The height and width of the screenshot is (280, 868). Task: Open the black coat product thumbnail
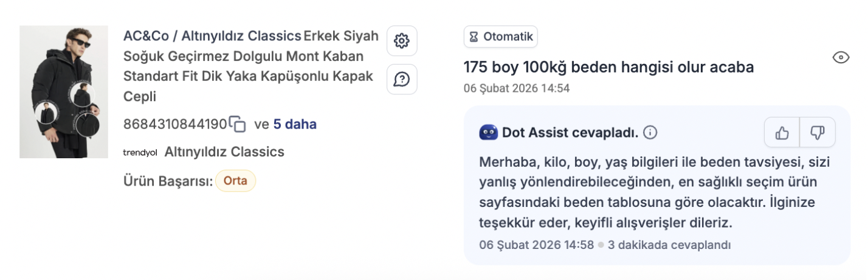[x=64, y=92]
